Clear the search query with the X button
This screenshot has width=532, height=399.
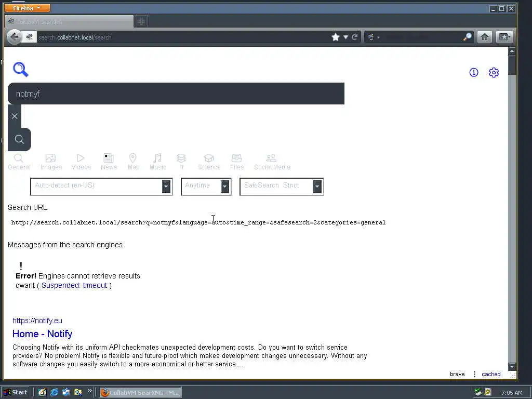[x=15, y=116]
